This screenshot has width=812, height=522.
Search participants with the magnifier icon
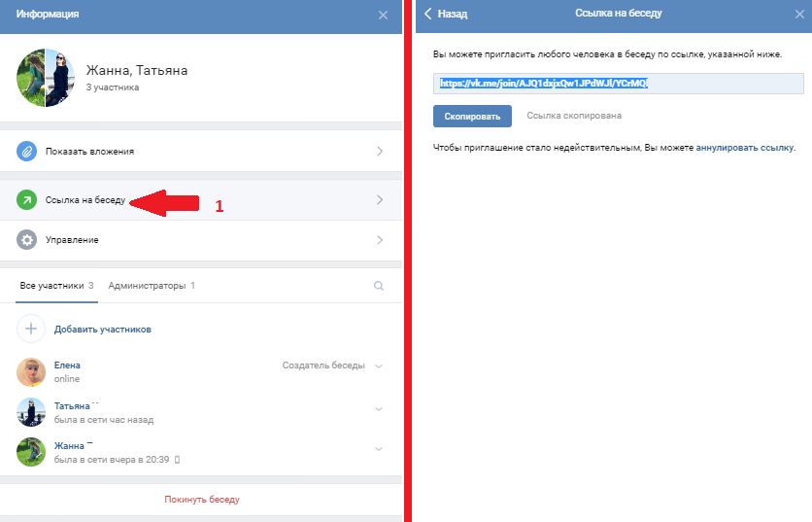click(379, 286)
